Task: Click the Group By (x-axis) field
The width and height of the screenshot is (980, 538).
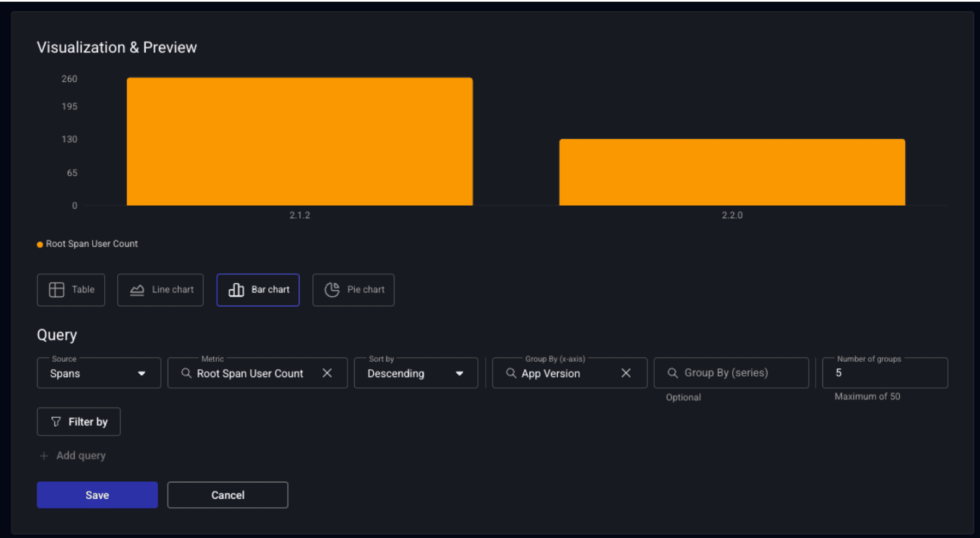Action: [x=570, y=373]
